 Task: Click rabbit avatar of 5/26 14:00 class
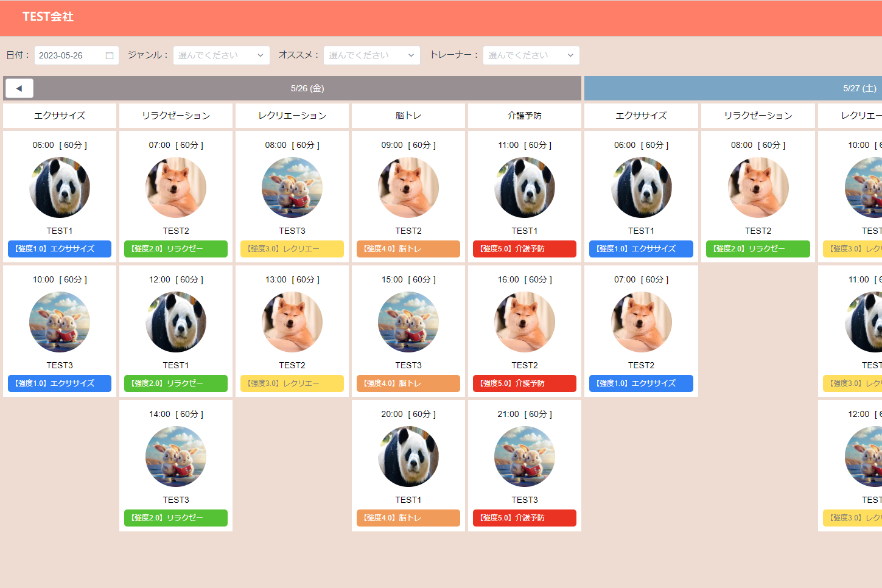tap(176, 457)
